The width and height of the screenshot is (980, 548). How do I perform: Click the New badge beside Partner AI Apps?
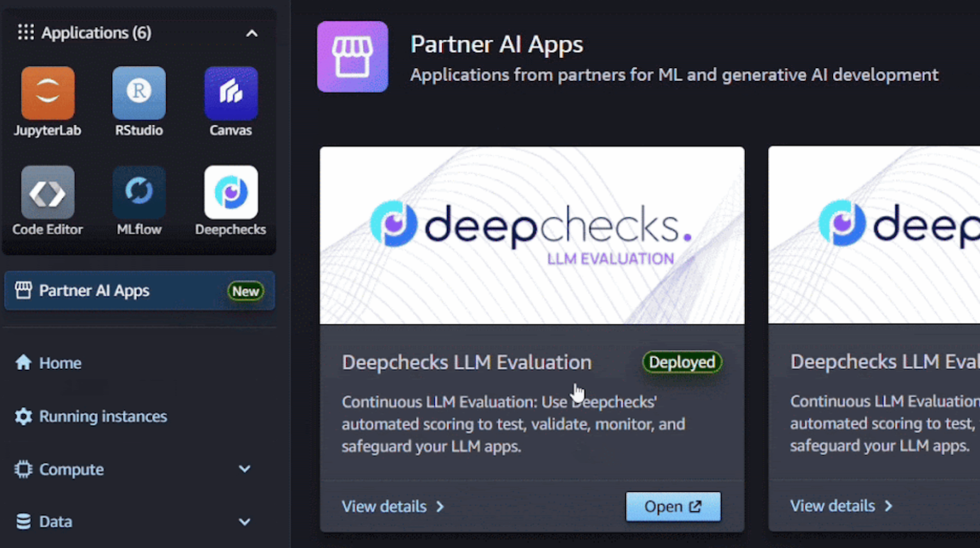246,291
